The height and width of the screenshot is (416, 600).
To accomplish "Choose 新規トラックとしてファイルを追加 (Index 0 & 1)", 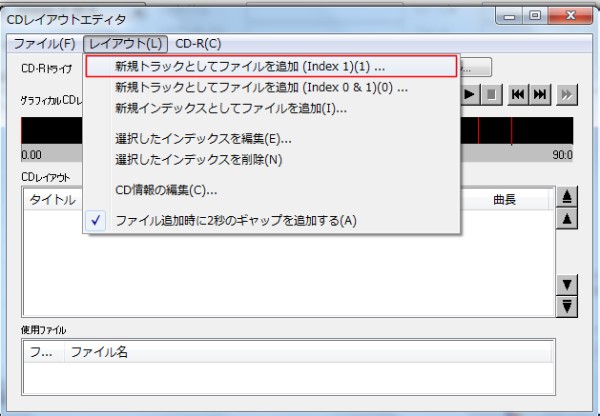I will (x=261, y=87).
